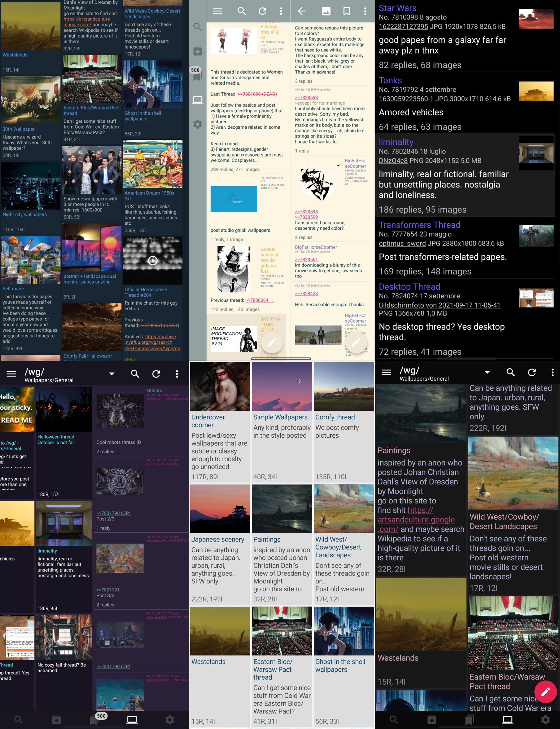Expand /wg/ board dropdown in bottom-left screen
The image size is (560, 729).
click(112, 374)
